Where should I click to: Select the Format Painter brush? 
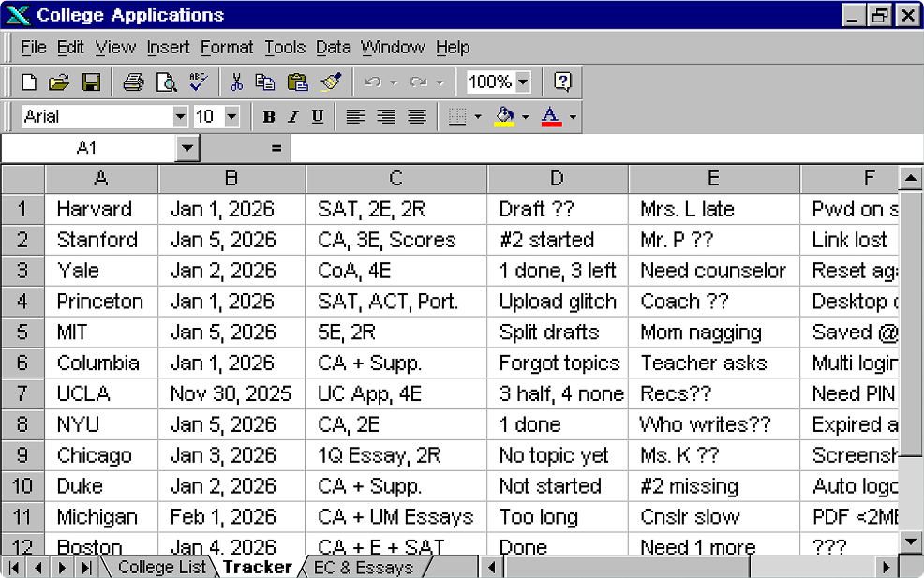(330, 82)
